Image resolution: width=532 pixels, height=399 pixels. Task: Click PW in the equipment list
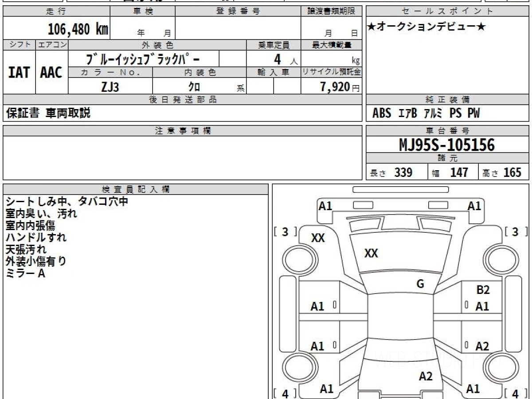[473, 113]
